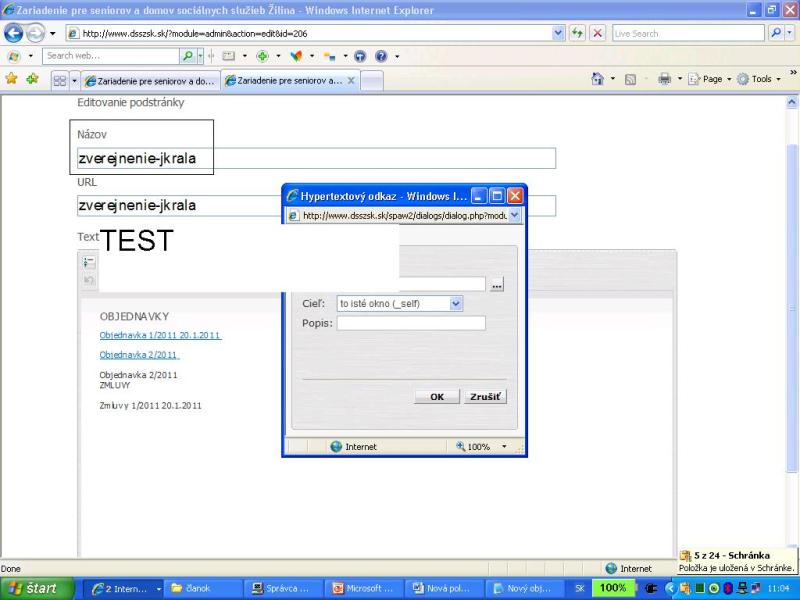Screen dimensions: 800x600
Task: Click the Popis description input field
Action: pos(410,323)
